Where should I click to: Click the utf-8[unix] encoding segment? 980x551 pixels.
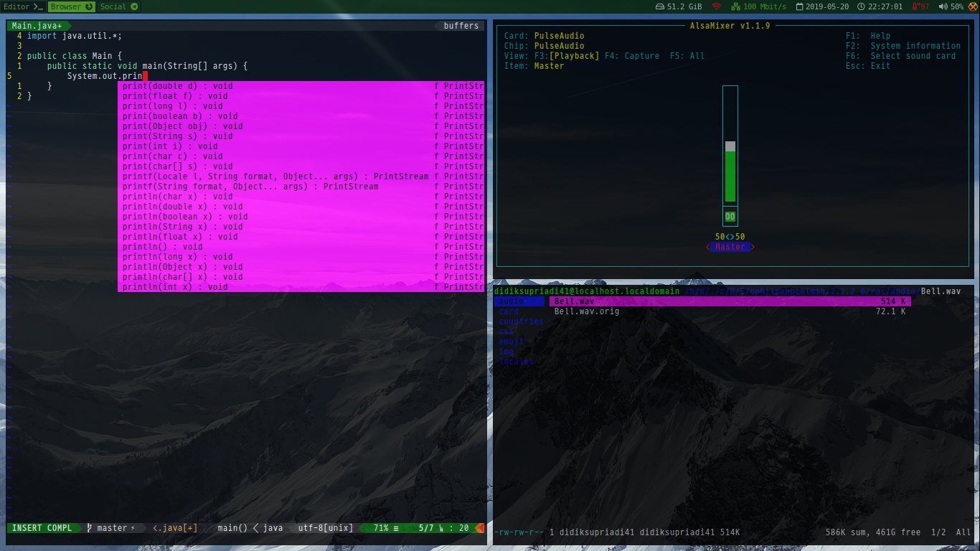[x=326, y=528]
